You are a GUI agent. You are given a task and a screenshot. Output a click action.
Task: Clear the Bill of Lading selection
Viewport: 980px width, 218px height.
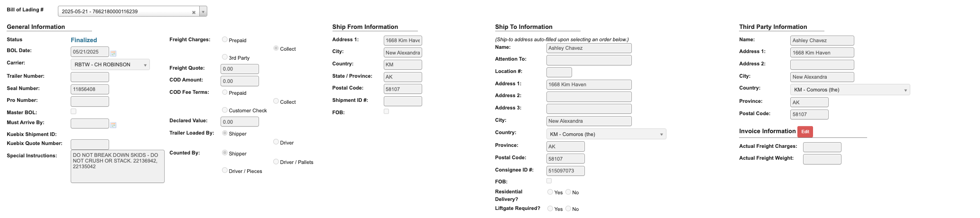click(x=194, y=12)
